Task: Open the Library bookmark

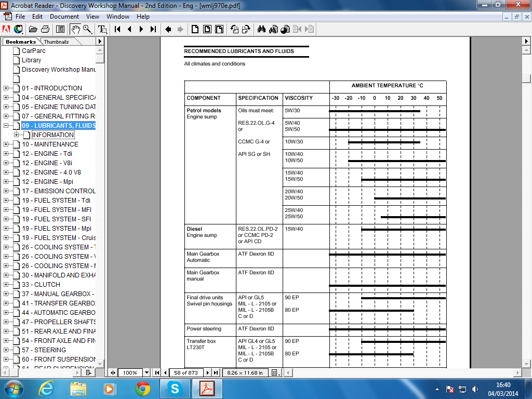Action: 31,60
